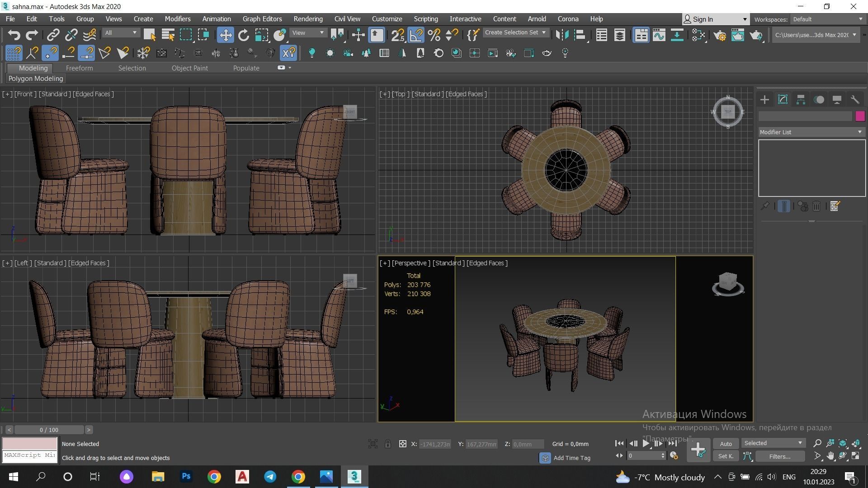Toggle Percent Snap
The width and height of the screenshot is (868, 488).
click(x=434, y=35)
